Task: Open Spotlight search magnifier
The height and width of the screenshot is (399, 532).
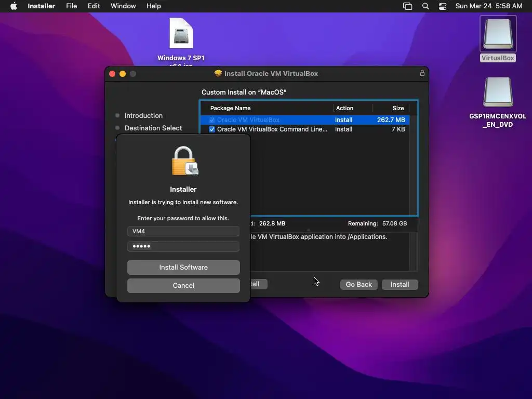Action: (425, 6)
